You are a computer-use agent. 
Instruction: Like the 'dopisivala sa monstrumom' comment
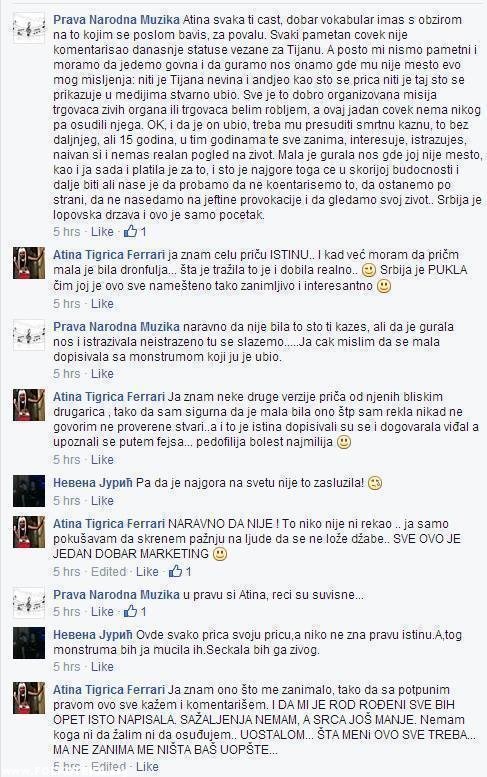tap(102, 374)
